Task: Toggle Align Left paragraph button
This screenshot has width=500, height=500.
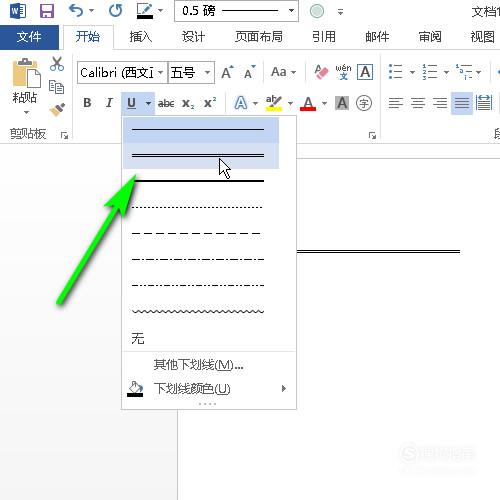Action: [x=396, y=103]
